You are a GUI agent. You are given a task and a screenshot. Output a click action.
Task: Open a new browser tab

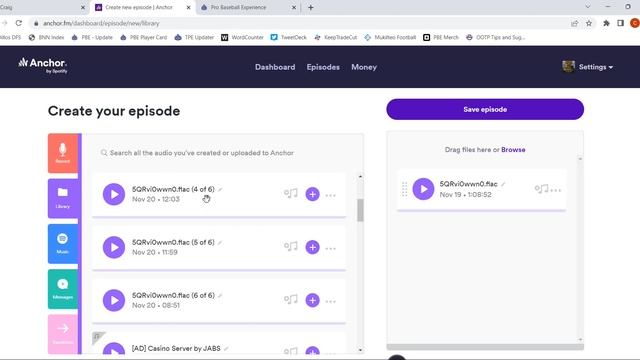pos(311,7)
